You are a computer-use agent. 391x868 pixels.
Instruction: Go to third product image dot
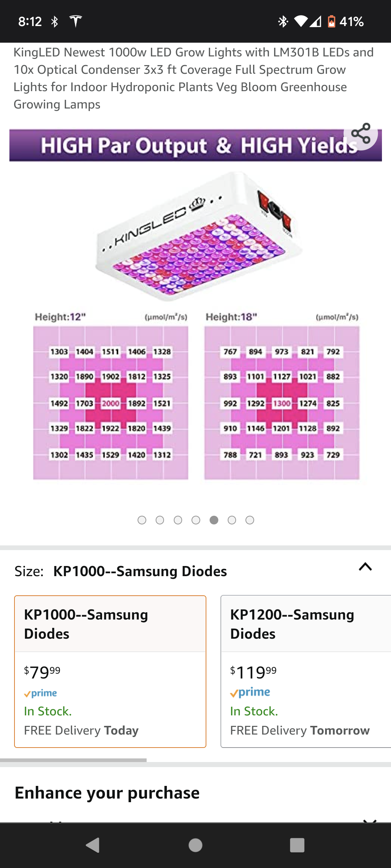(178, 520)
